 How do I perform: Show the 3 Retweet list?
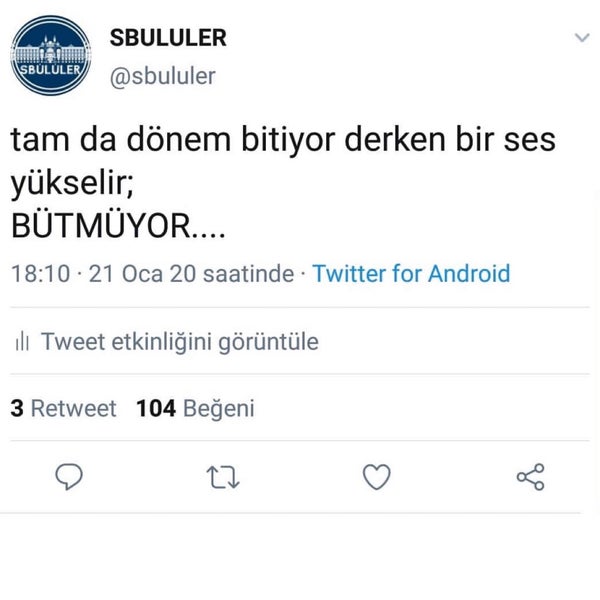pyautogui.click(x=64, y=408)
